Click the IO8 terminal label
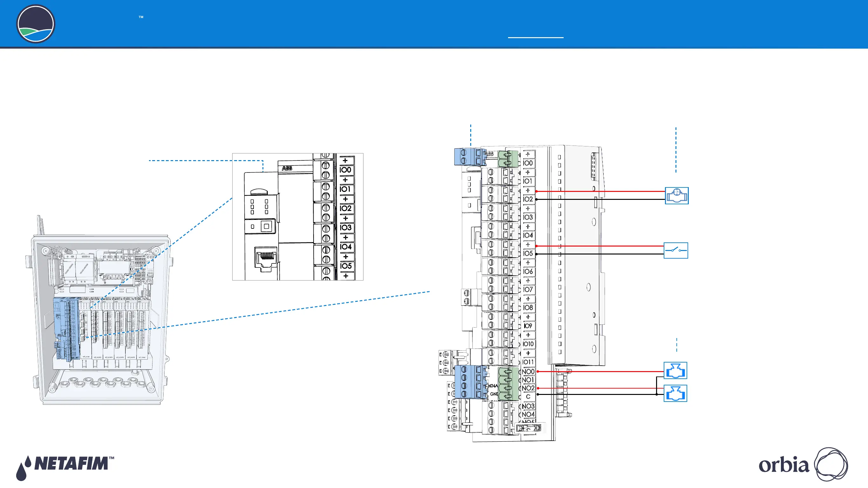Viewport: 868px width, 488px height. coord(528,308)
